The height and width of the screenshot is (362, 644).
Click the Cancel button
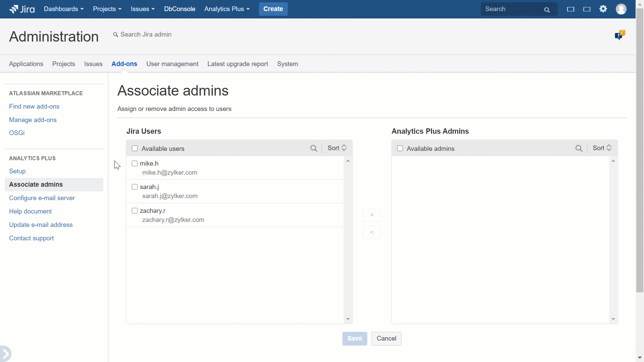386,339
